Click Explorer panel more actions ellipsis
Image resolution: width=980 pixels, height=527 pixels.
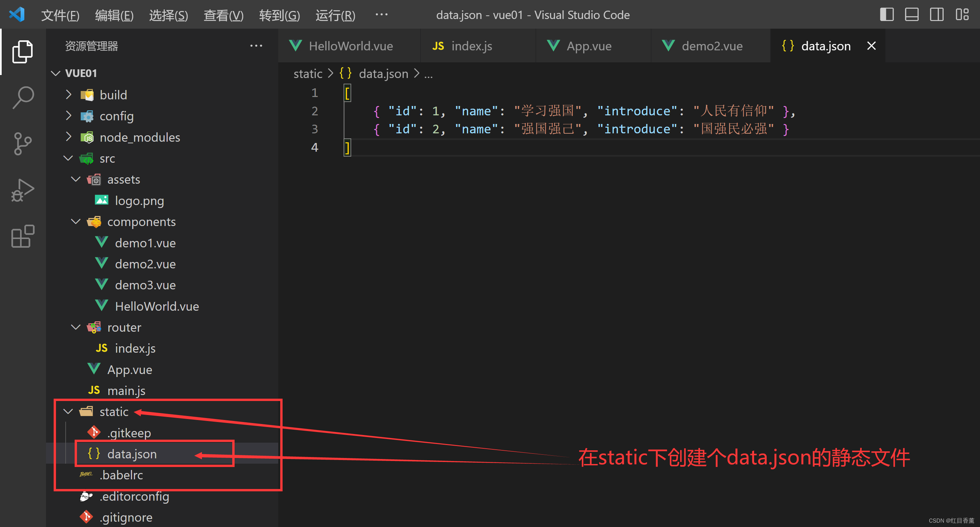[x=256, y=46]
